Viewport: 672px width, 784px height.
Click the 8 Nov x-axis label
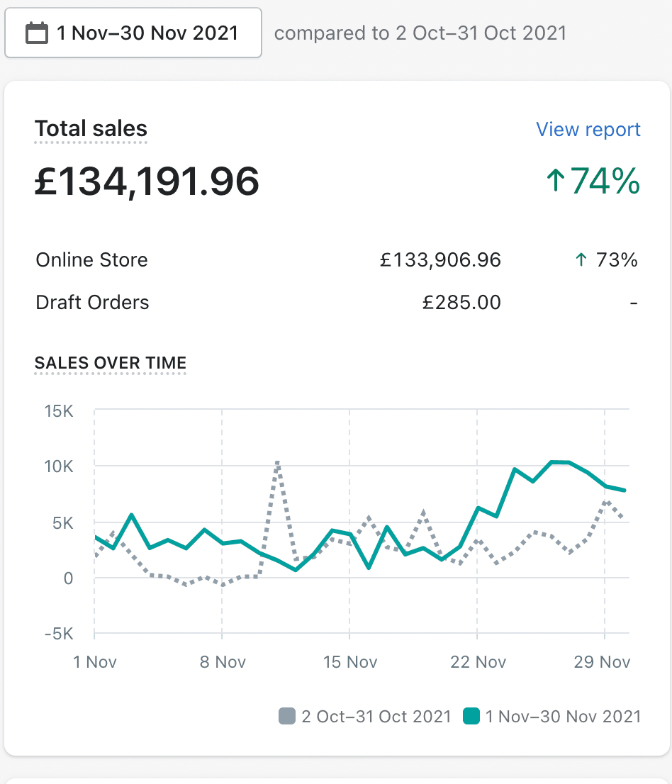point(223,662)
